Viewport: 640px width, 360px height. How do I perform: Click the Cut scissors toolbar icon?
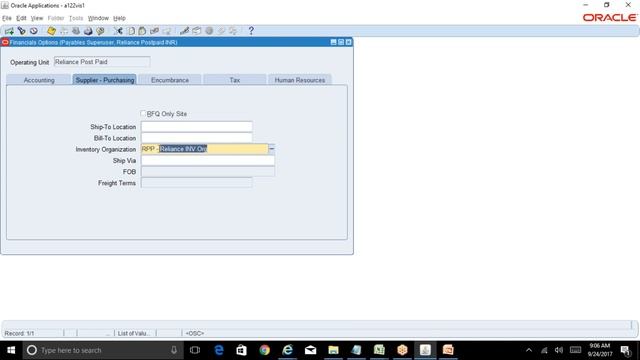point(118,31)
